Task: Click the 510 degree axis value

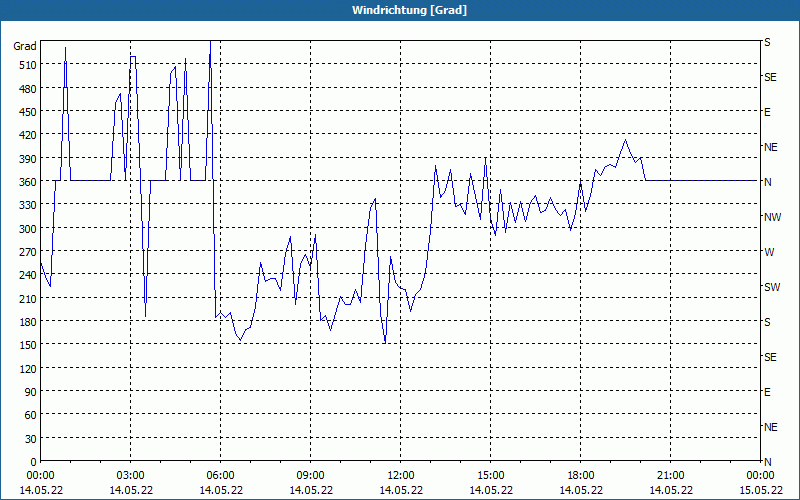Action: [x=28, y=65]
